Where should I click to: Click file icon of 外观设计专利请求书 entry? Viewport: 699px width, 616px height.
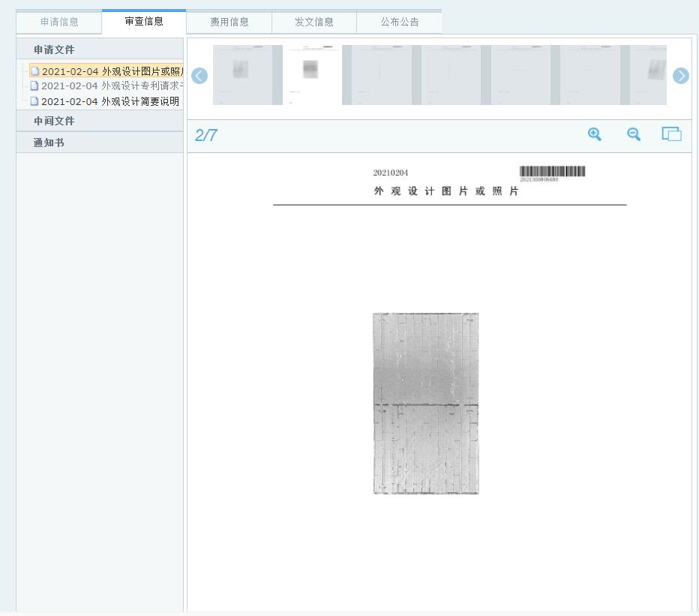click(x=34, y=86)
